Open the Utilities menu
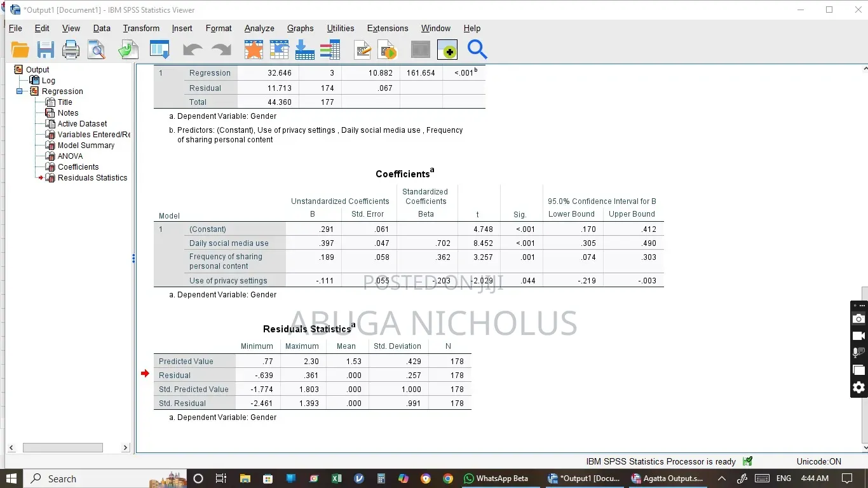The image size is (868, 488). tap(341, 29)
